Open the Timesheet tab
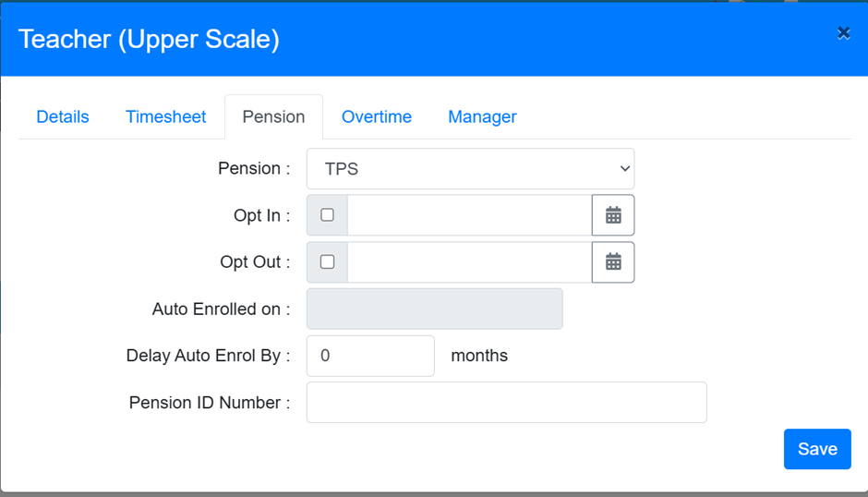Screen dimensions: 868x497 coord(166,117)
